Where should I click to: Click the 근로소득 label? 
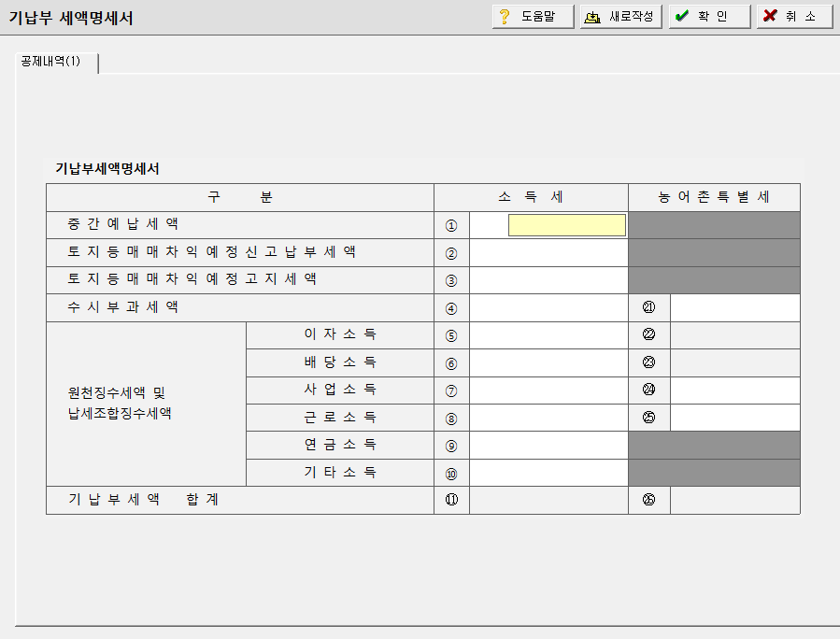(340, 417)
